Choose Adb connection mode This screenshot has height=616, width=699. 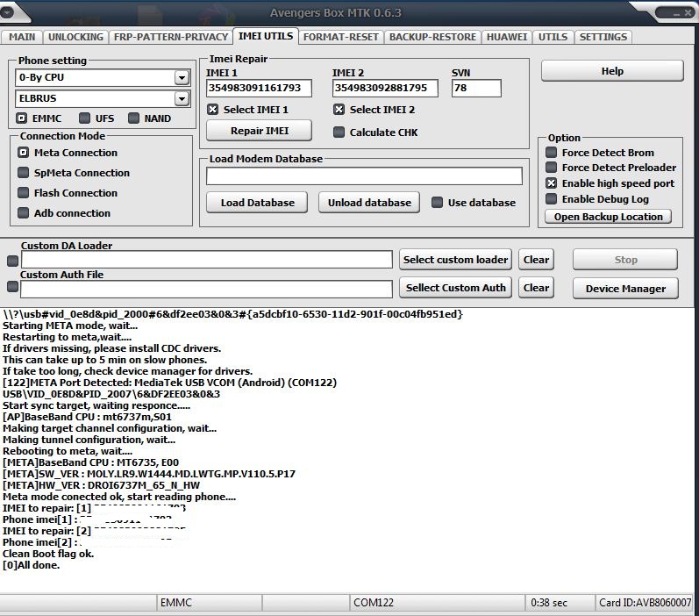point(23,212)
